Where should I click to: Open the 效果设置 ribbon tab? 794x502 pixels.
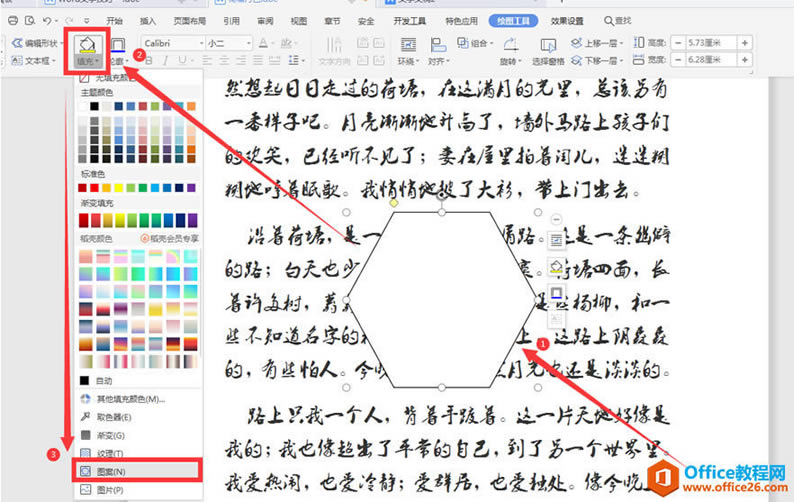tap(567, 21)
